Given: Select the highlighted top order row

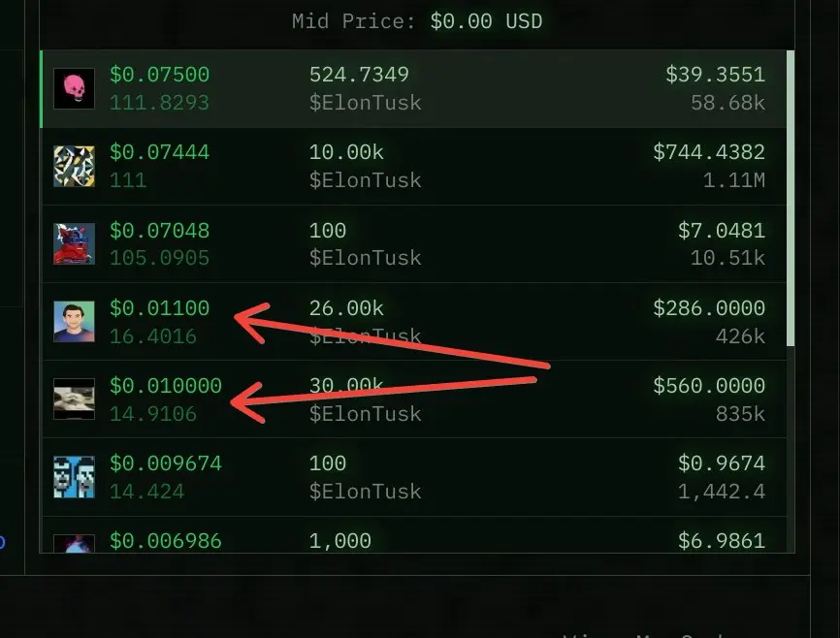Looking at the screenshot, I should [x=417, y=87].
